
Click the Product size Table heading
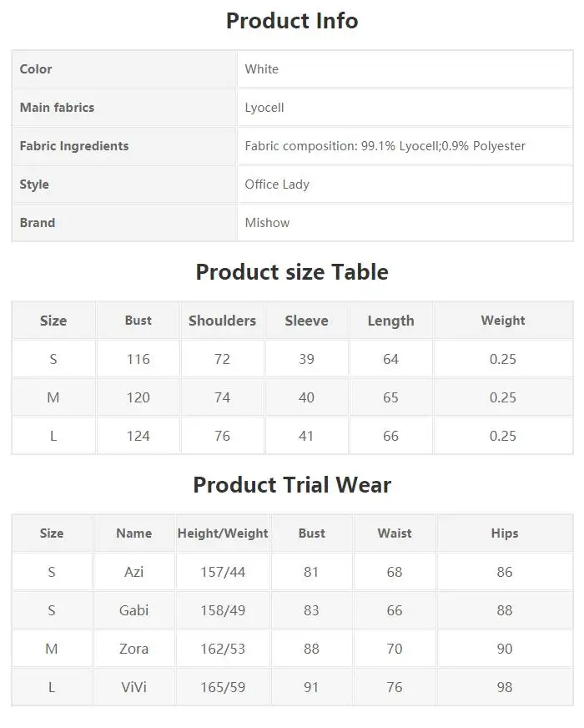(x=292, y=272)
